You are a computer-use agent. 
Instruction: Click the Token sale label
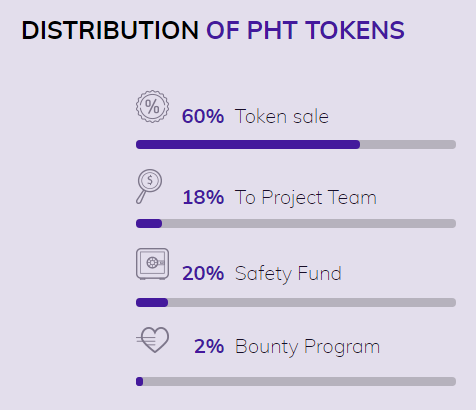coord(282,116)
